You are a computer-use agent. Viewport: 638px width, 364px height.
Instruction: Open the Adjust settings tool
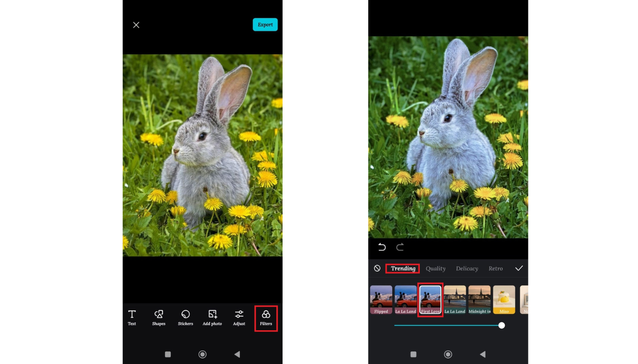coord(239,318)
